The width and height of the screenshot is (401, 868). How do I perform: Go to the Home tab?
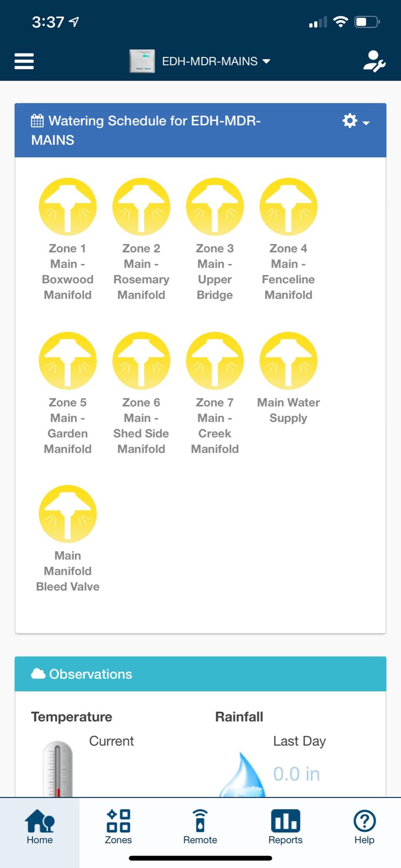click(40, 827)
